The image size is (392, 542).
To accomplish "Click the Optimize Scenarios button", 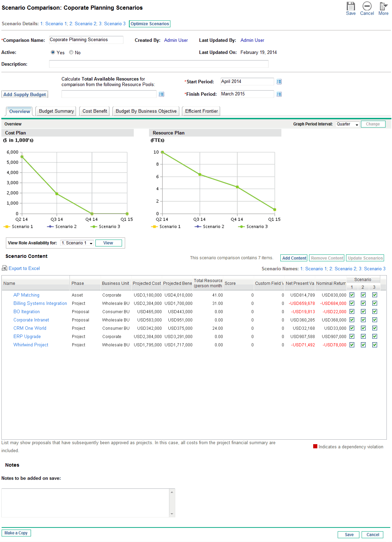I will tap(150, 24).
